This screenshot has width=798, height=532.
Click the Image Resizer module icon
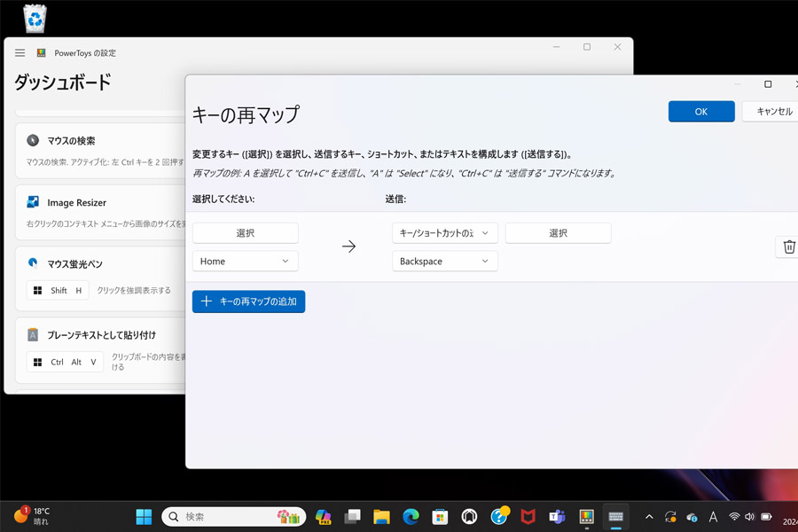(33, 202)
